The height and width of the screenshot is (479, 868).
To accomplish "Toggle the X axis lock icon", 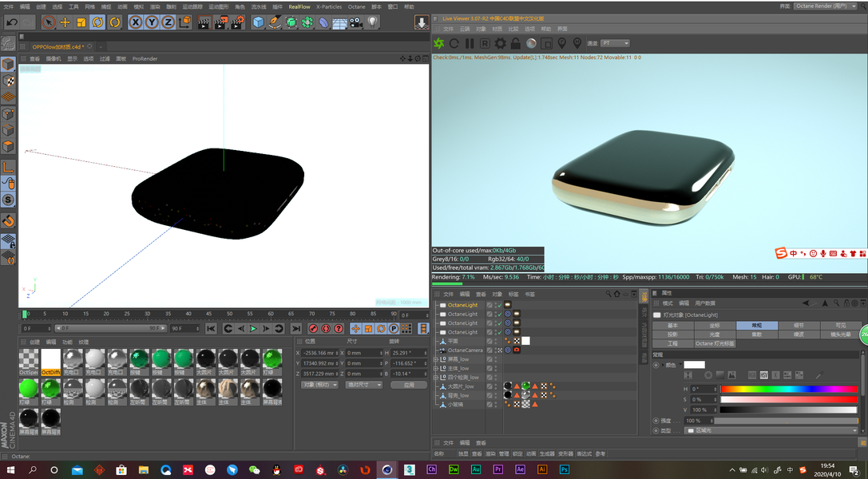I will 136,22.
